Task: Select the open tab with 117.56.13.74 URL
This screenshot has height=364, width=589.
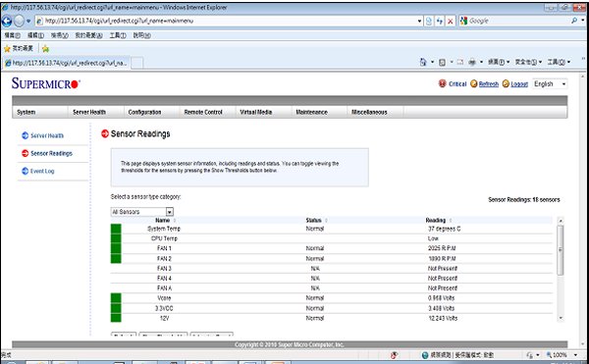Action: [x=66, y=63]
